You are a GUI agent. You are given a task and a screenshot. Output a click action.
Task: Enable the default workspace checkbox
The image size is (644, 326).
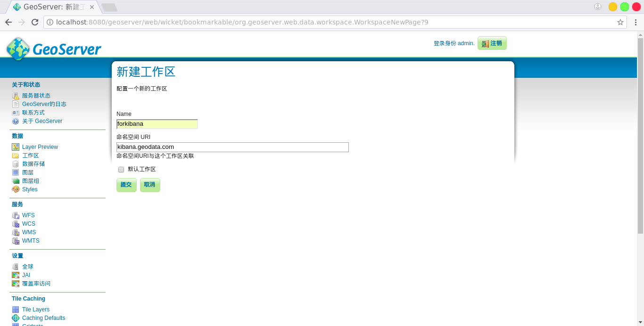121,170
